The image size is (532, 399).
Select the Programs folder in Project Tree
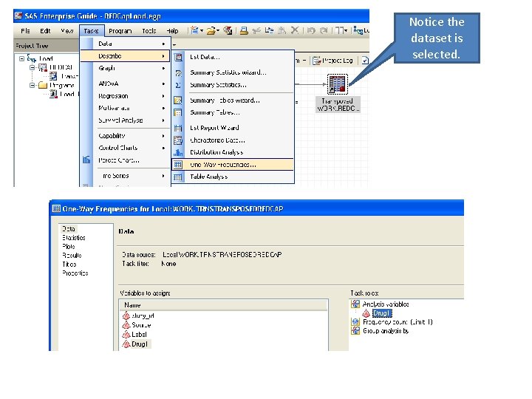click(x=61, y=85)
